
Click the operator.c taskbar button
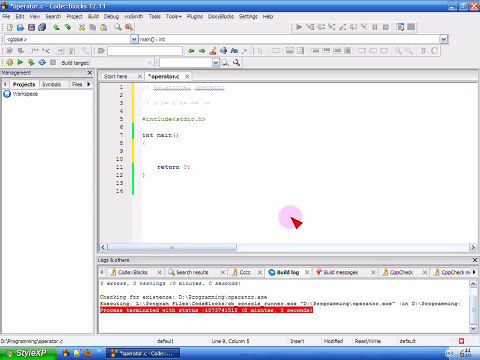[143, 353]
